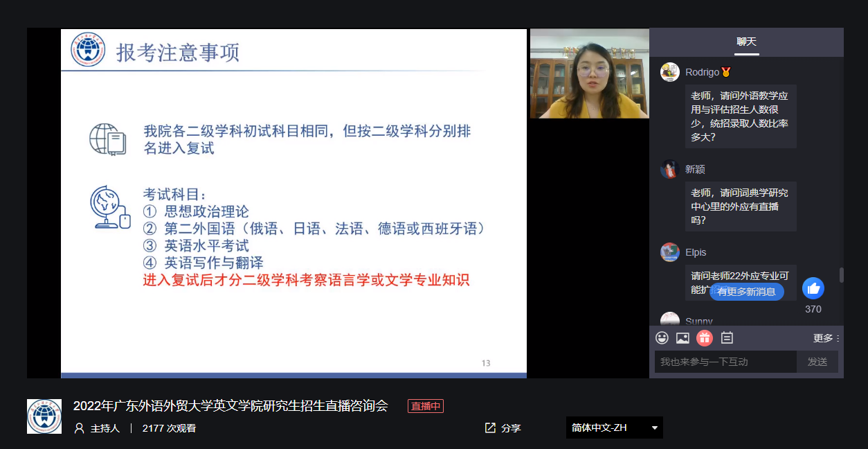Click the 有更多新消息 notification button
Image resolution: width=868 pixels, height=449 pixels.
(746, 292)
